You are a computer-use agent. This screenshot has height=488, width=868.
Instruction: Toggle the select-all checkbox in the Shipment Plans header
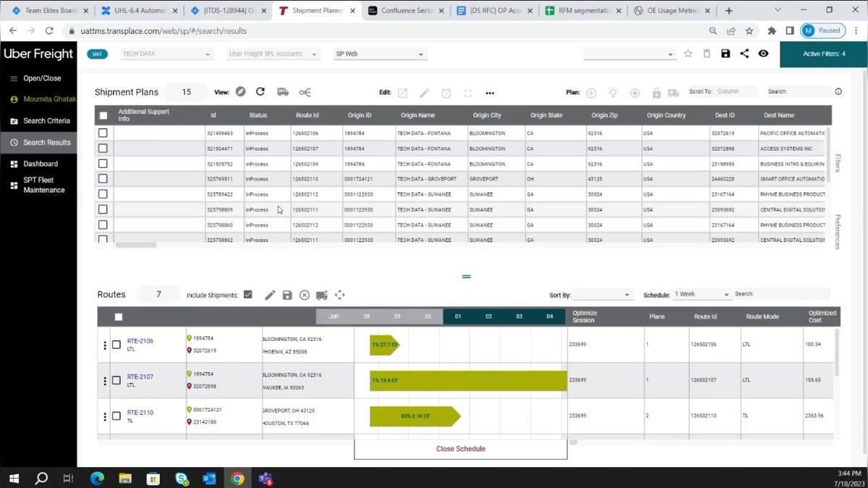pyautogui.click(x=103, y=114)
